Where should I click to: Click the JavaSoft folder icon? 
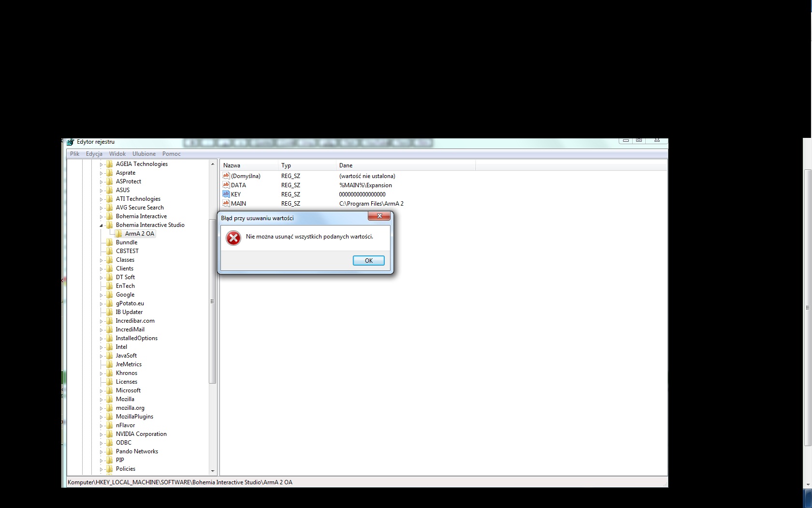(x=110, y=356)
